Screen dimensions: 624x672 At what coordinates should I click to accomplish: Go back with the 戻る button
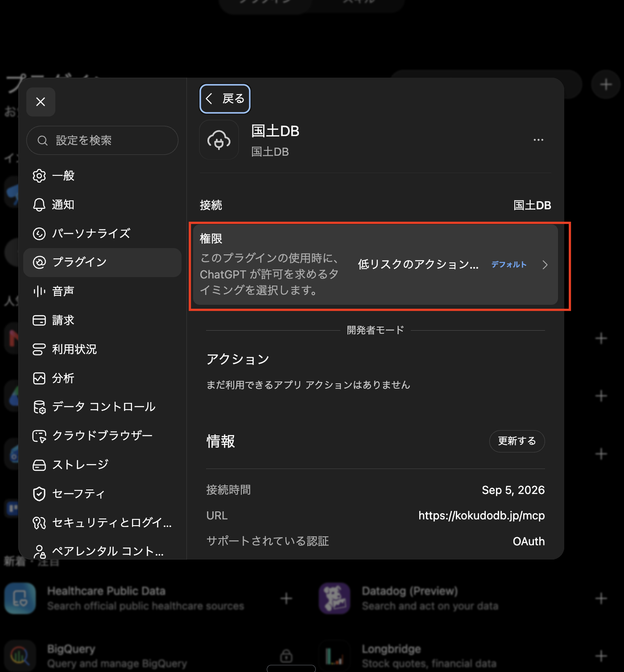(x=225, y=99)
